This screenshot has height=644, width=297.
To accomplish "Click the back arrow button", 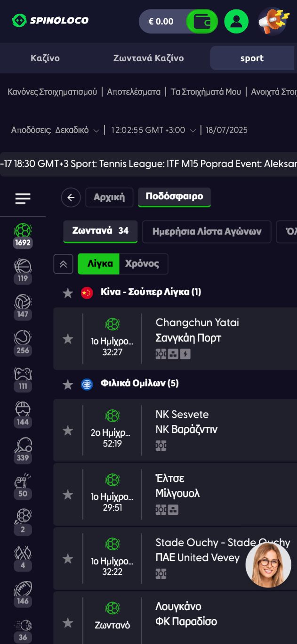I will 71,197.
